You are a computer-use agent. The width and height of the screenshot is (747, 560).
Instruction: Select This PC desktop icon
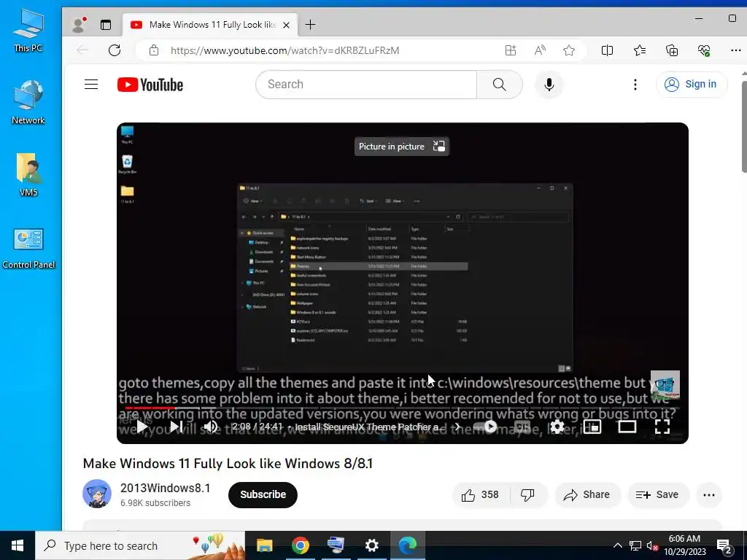coord(28,31)
